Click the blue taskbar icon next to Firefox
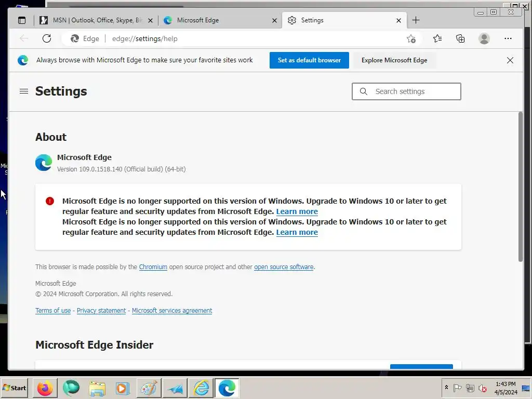The height and width of the screenshot is (399, 532). 71,388
